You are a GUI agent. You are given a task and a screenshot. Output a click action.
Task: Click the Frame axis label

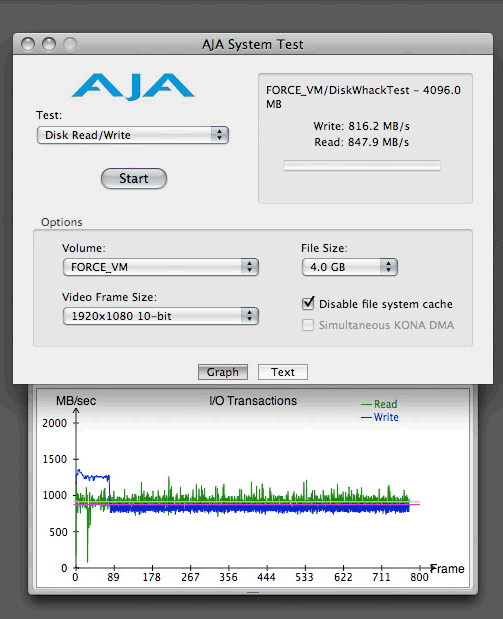click(x=447, y=569)
